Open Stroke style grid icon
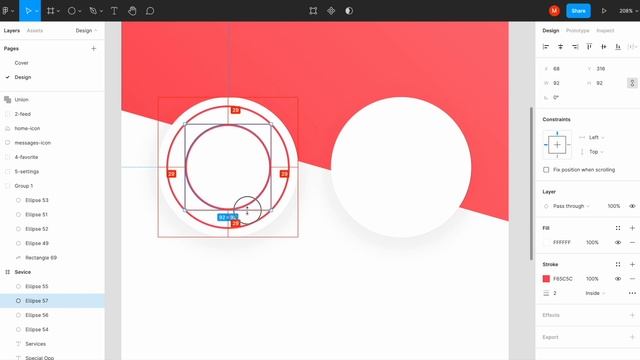 pyautogui.click(x=618, y=264)
